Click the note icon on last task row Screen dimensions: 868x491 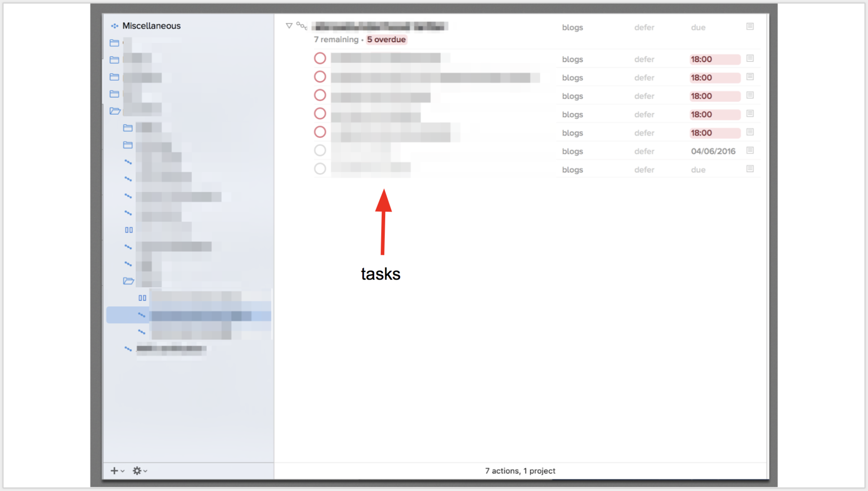tap(750, 168)
